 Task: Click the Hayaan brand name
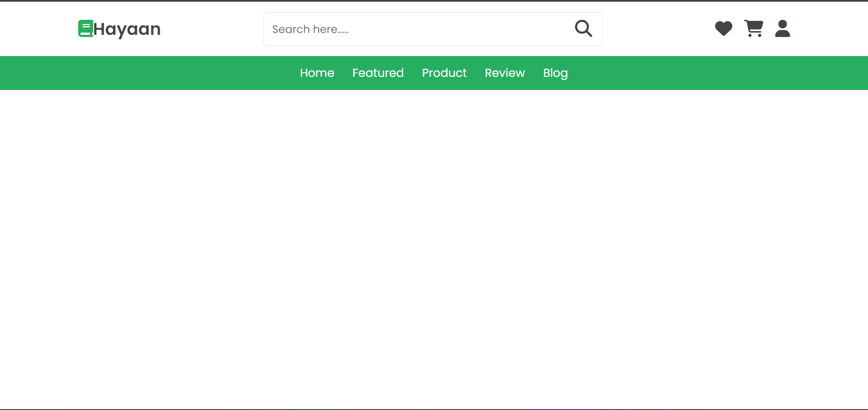click(x=127, y=29)
